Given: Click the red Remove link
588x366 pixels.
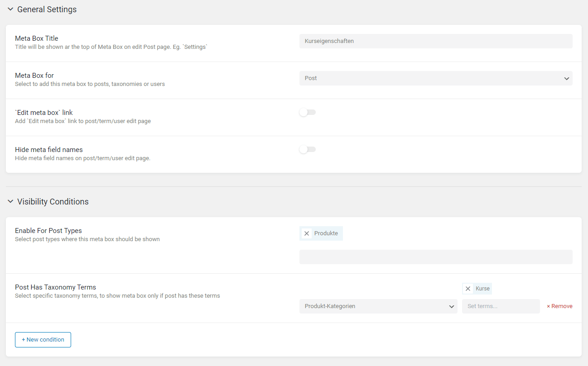Looking at the screenshot, I should click(559, 306).
